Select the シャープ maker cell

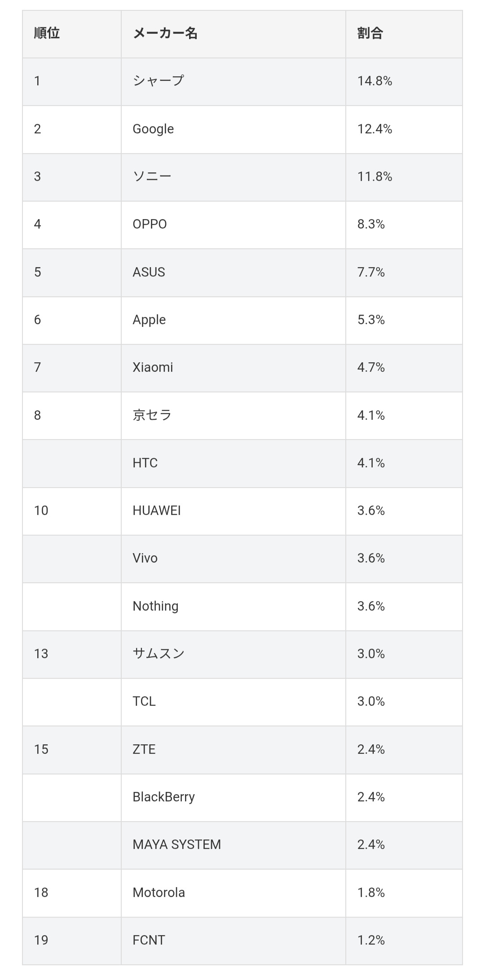click(158, 81)
